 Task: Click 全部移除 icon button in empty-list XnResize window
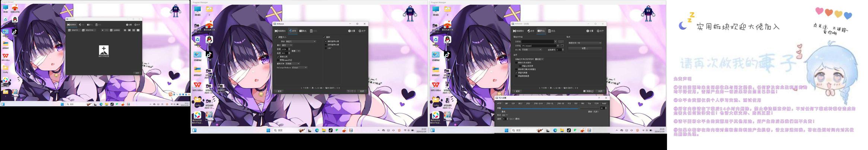click(x=115, y=30)
